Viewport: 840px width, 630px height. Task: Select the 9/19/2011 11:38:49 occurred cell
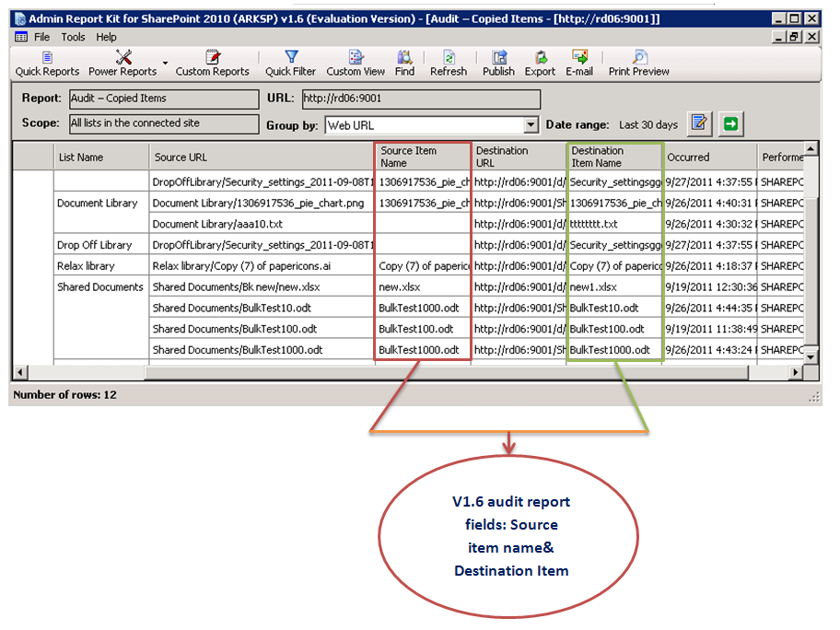coord(710,329)
